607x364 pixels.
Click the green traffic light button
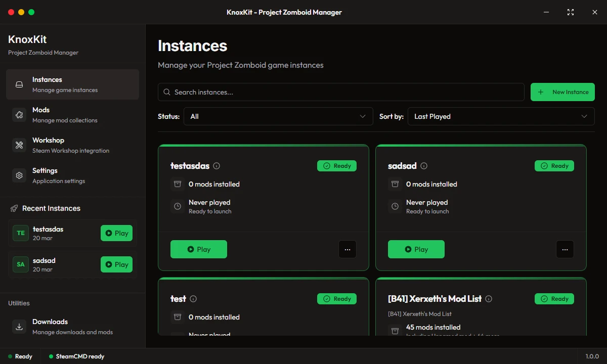point(31,12)
